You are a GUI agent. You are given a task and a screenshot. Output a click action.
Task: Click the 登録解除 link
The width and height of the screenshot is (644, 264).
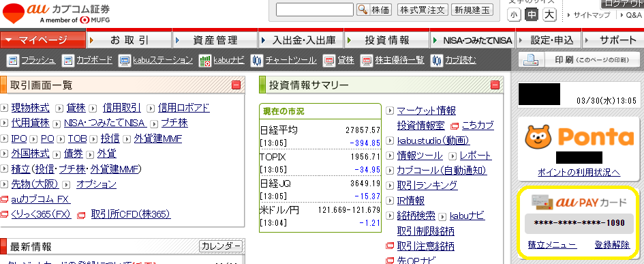(x=612, y=245)
